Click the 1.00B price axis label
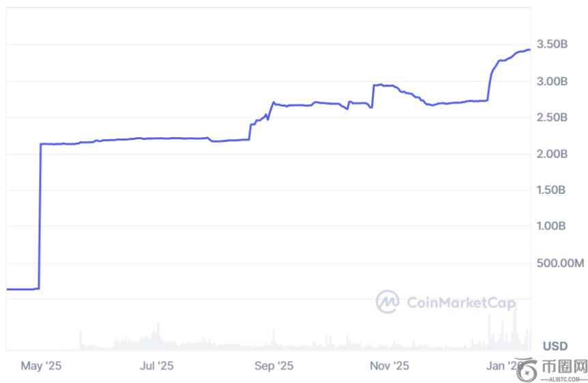Viewport: 588px width, 383px height. (x=553, y=226)
